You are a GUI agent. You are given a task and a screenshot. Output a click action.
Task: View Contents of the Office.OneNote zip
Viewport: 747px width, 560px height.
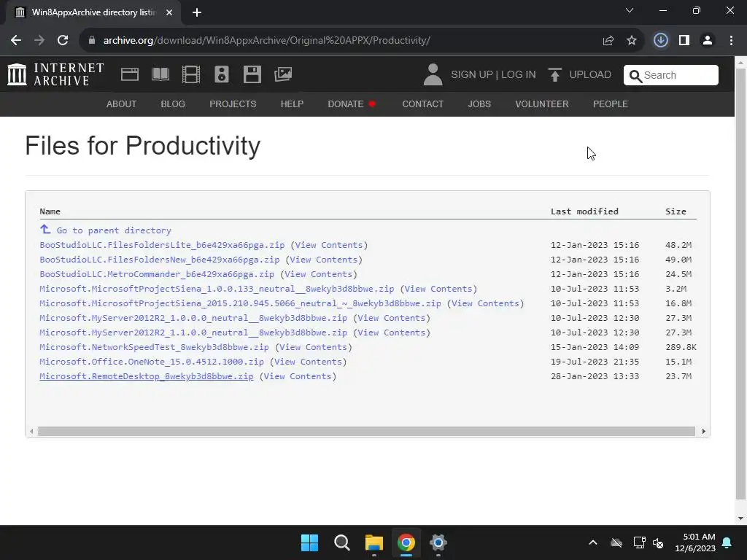tap(309, 362)
